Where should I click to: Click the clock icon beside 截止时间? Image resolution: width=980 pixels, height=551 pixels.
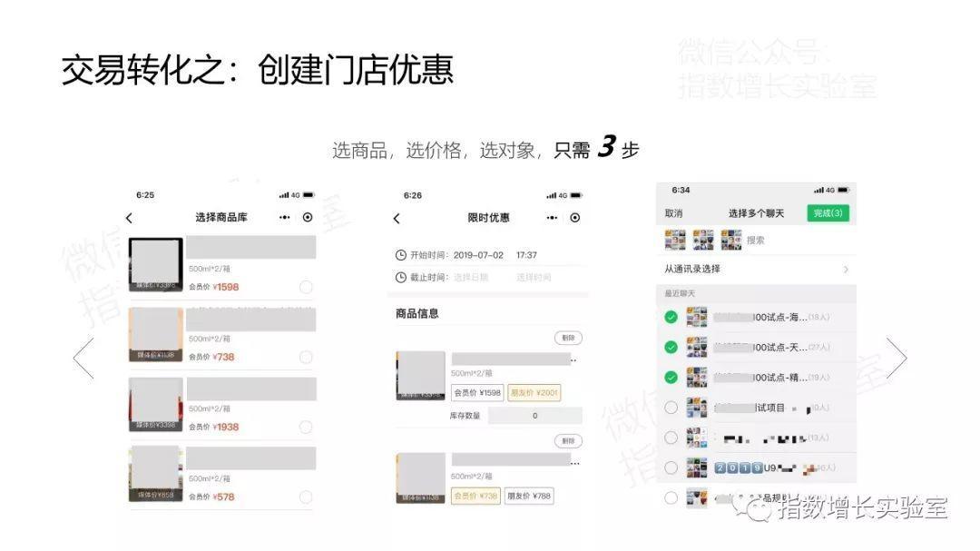coord(401,277)
